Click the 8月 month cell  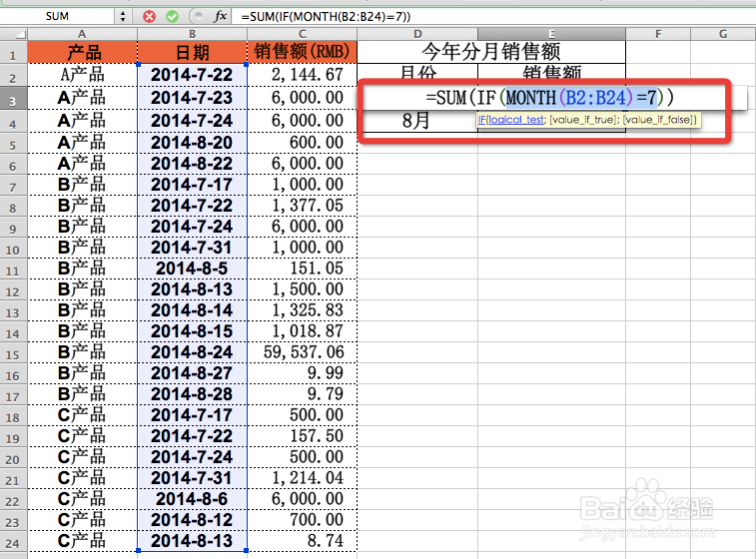pos(417,121)
